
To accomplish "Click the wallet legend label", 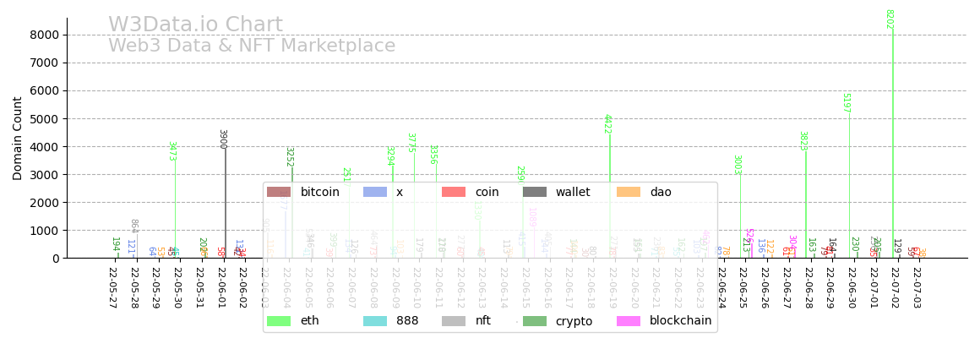I will click(573, 193).
